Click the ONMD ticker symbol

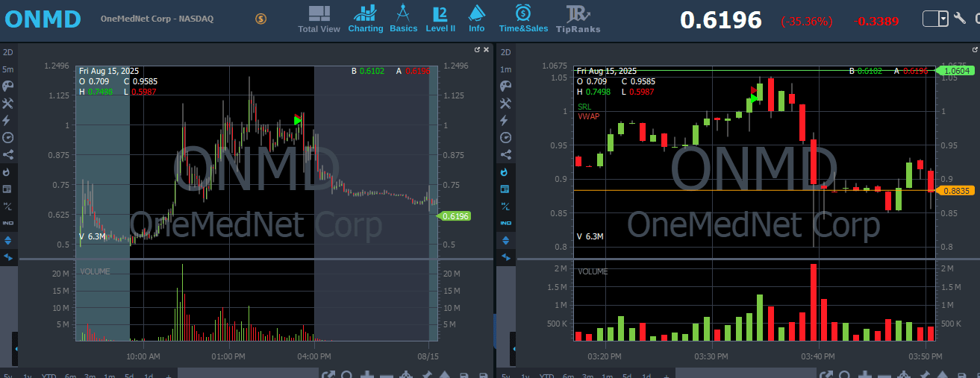coord(43,19)
